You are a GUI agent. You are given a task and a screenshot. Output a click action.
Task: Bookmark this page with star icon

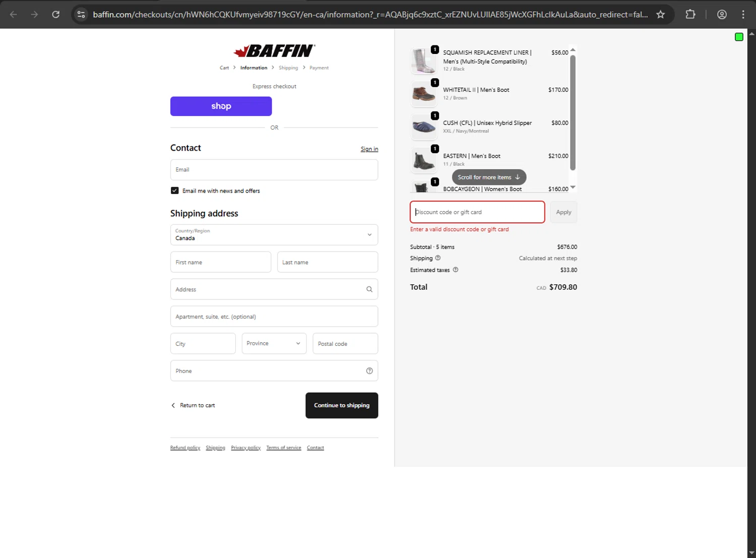pos(661,15)
